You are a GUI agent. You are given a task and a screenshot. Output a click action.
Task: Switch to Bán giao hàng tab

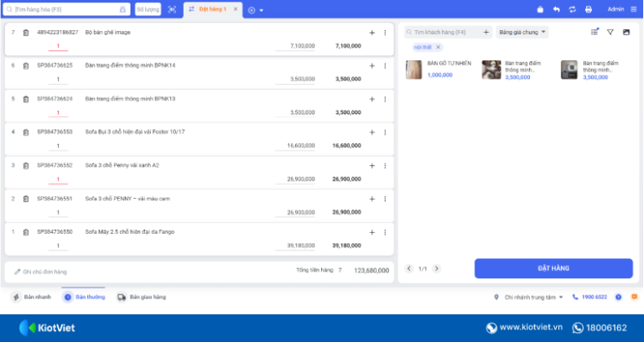pyautogui.click(x=141, y=297)
